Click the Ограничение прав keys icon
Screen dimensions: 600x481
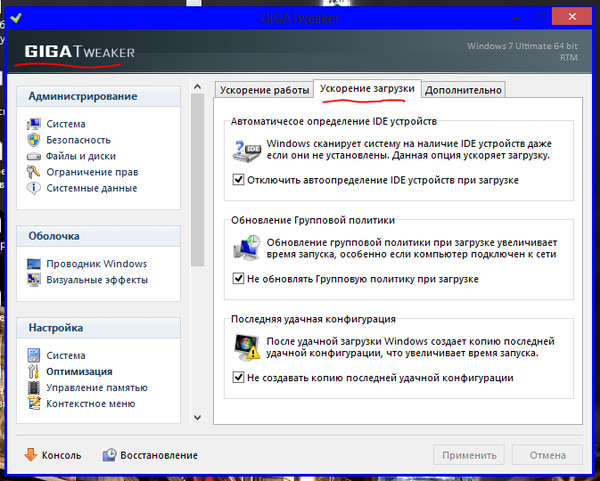[33, 172]
